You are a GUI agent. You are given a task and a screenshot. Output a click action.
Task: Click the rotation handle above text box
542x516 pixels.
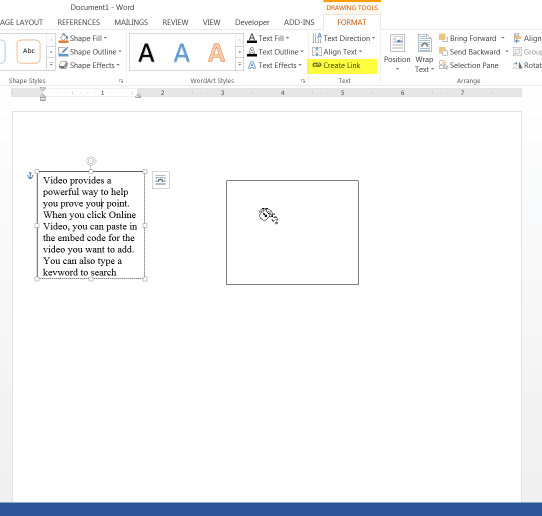[91, 161]
